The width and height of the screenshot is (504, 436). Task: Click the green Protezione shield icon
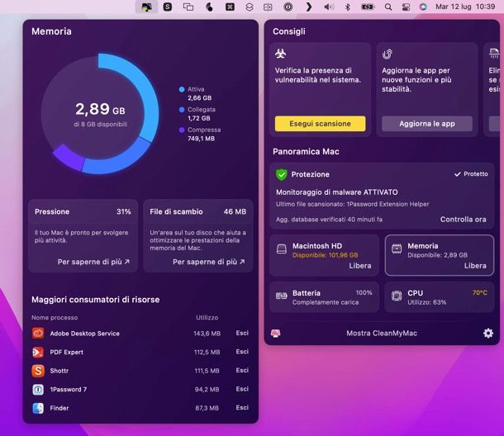click(281, 174)
